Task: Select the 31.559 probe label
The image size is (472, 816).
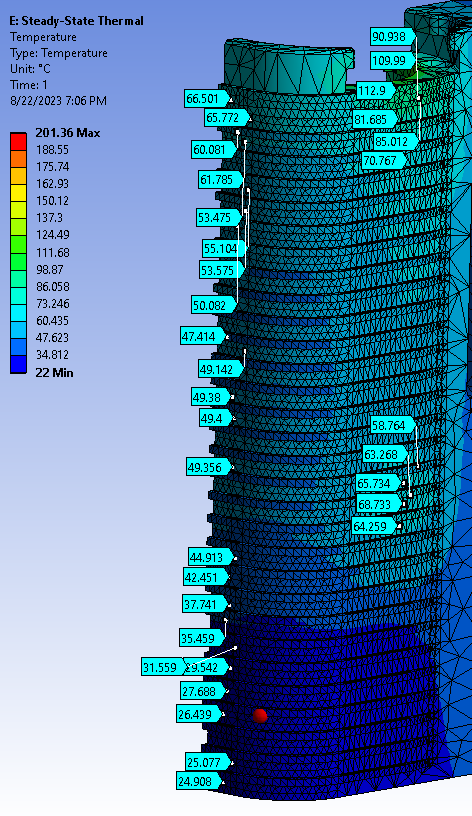Action: 162,667
